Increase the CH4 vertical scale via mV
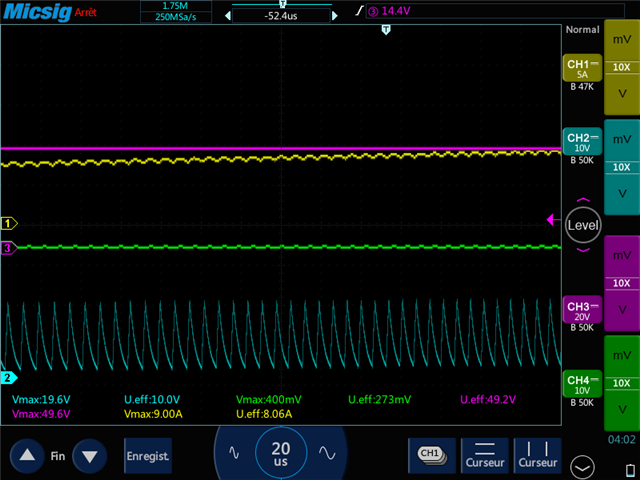Image resolution: width=640 pixels, height=480 pixels. coord(622,356)
